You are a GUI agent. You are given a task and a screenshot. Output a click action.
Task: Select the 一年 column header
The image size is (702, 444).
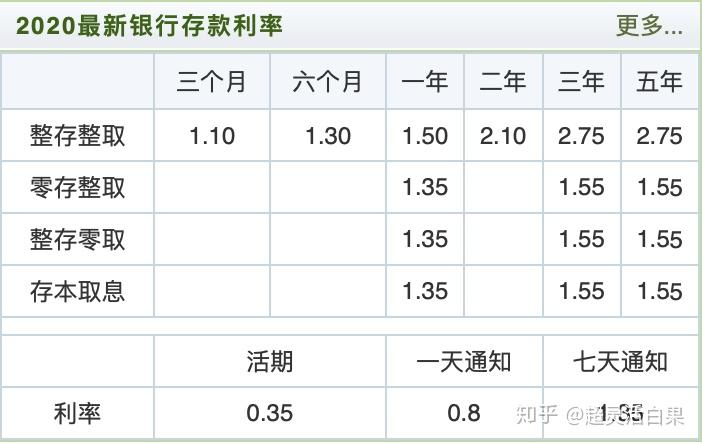425,82
